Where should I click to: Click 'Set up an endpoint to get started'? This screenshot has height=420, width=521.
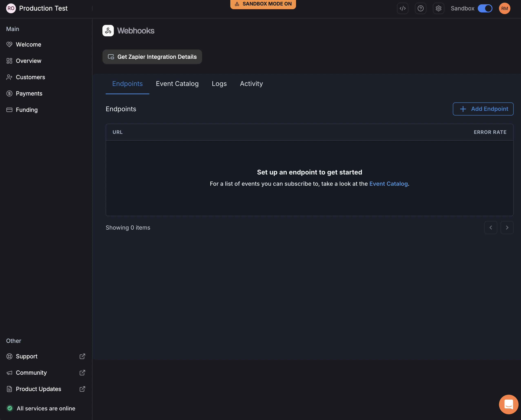[309, 172]
